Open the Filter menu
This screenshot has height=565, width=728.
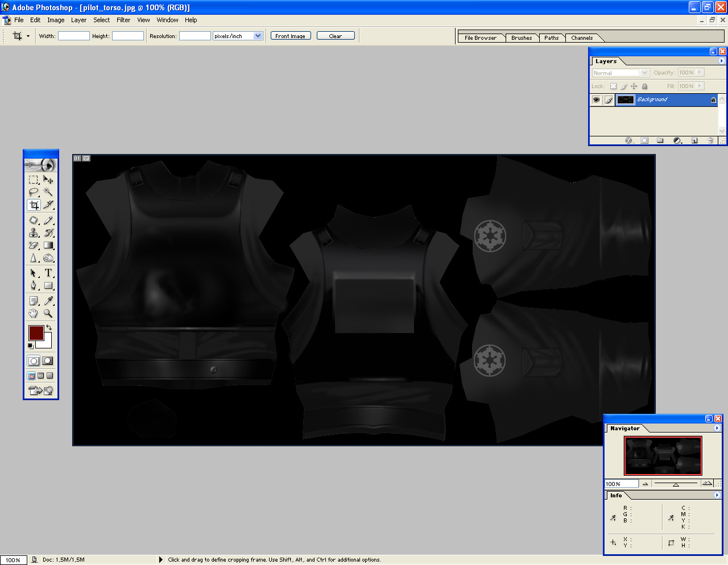(123, 20)
